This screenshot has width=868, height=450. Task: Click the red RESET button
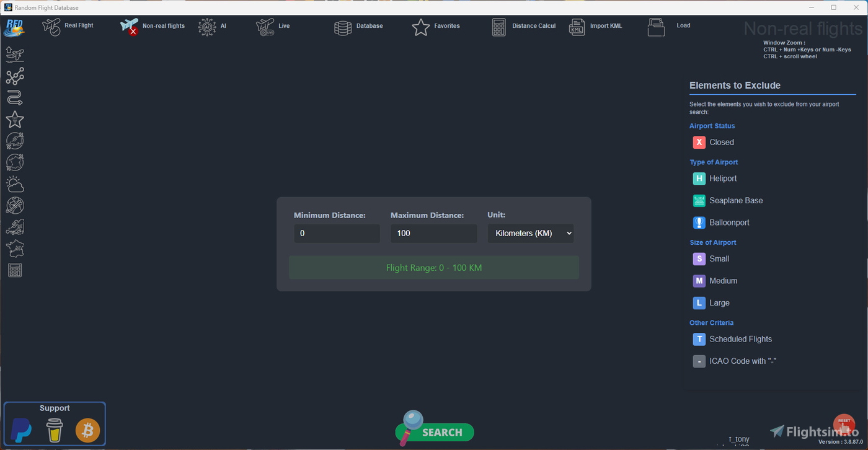point(844,425)
